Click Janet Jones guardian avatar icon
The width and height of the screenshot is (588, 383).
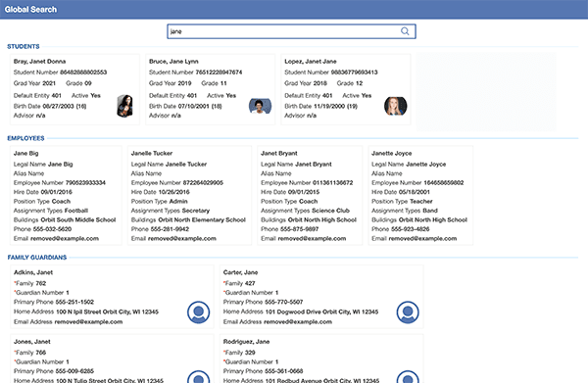pos(198,376)
